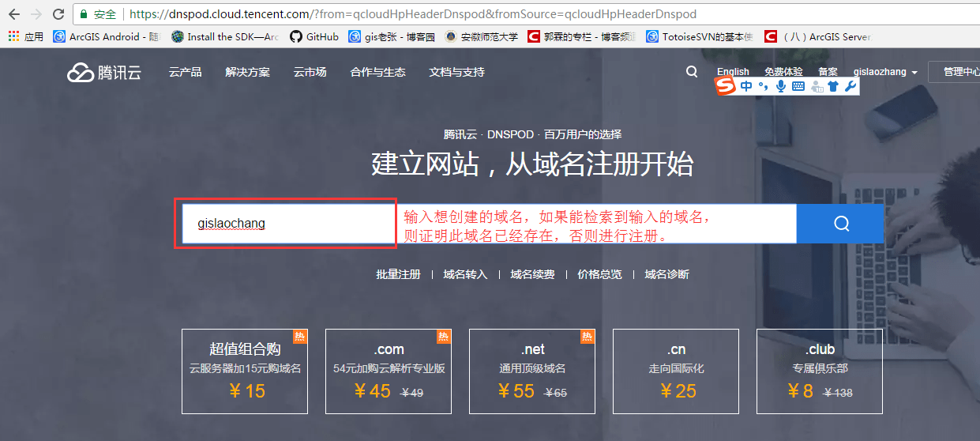
Task: Open the 文档与支持 menu
Action: coord(456,73)
